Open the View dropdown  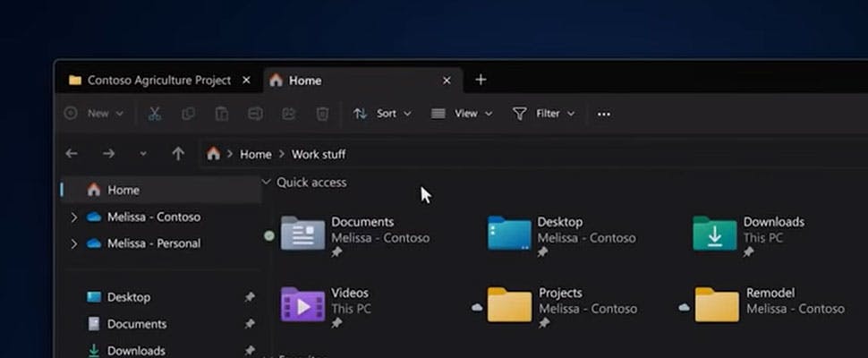pyautogui.click(x=462, y=114)
